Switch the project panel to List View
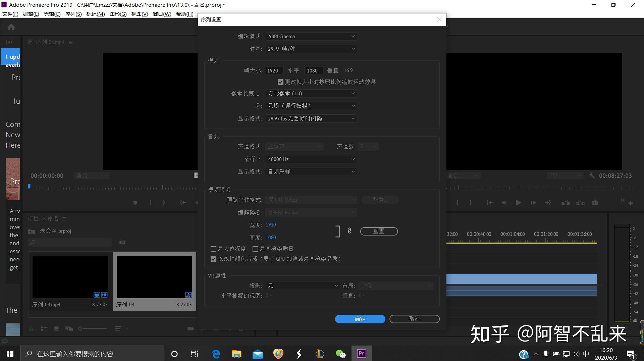This screenshot has width=644, height=361. pyautogui.click(x=44, y=329)
